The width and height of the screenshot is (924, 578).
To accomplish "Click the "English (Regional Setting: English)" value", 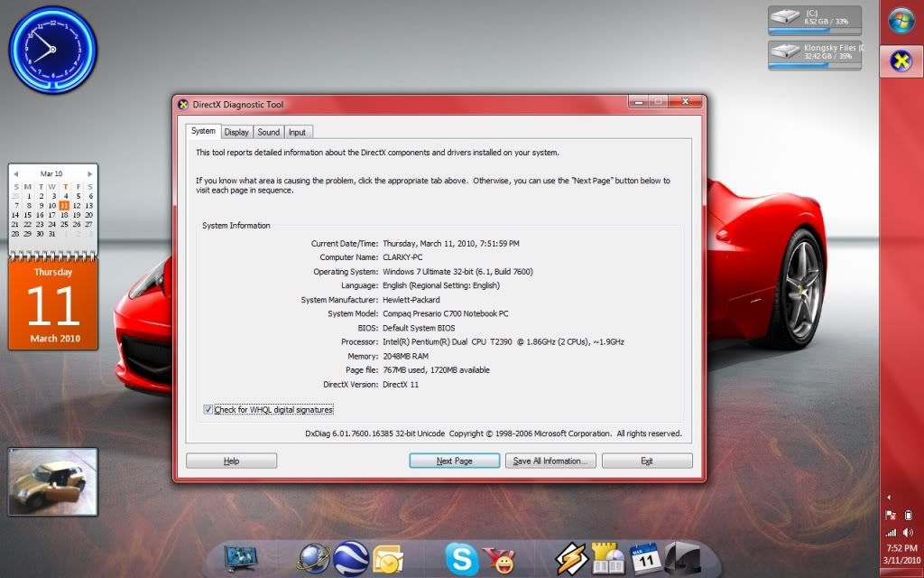I will click(441, 285).
